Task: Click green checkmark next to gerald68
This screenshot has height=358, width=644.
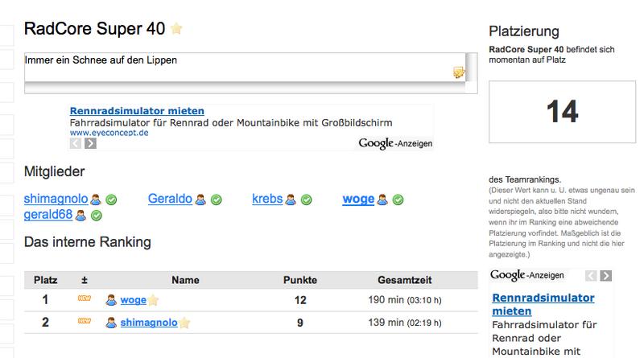Action: tap(96, 216)
